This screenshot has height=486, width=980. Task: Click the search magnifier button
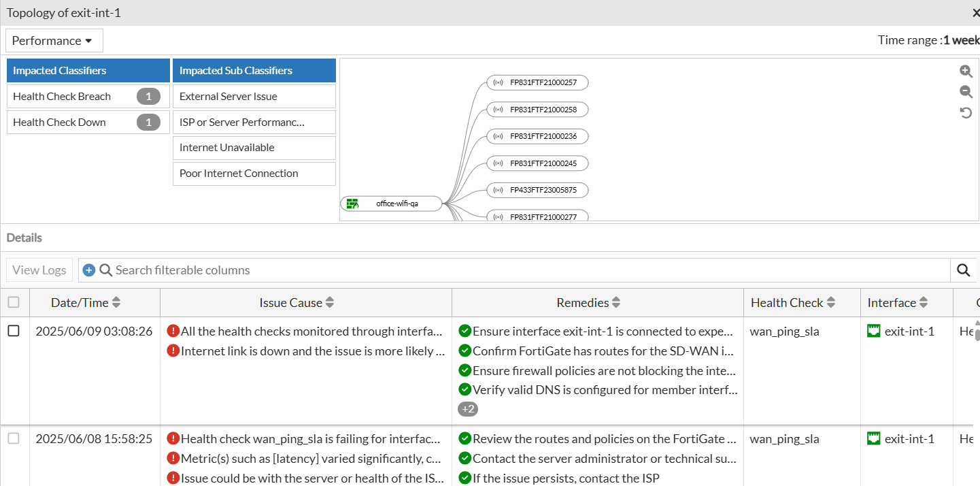coord(963,270)
